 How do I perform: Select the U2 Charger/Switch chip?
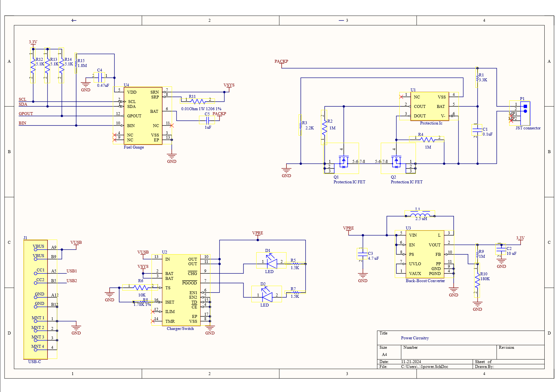coord(181,290)
